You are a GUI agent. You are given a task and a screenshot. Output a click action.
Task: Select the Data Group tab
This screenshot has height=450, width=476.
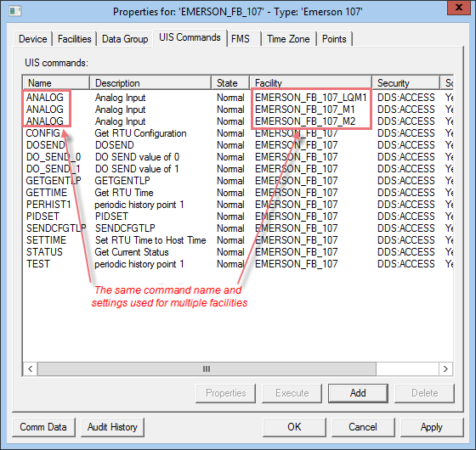click(x=125, y=39)
